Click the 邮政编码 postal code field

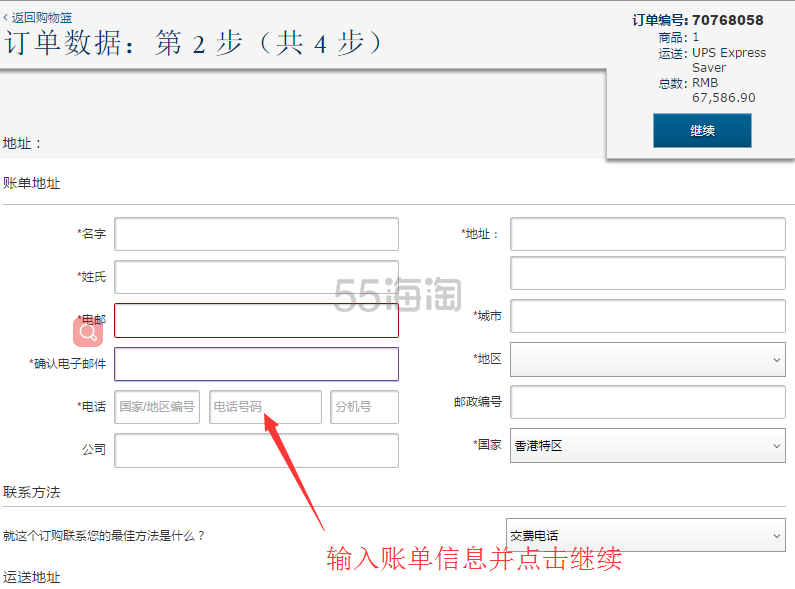click(x=648, y=402)
